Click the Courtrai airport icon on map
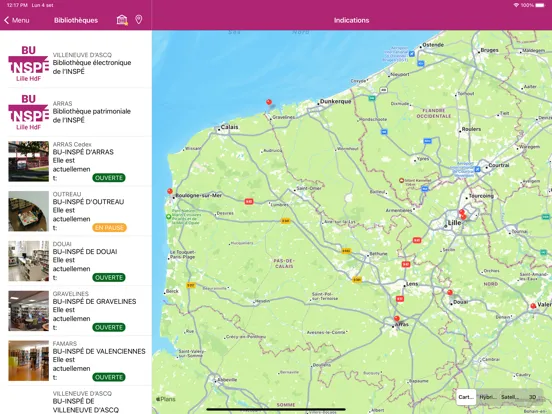 click(x=477, y=169)
